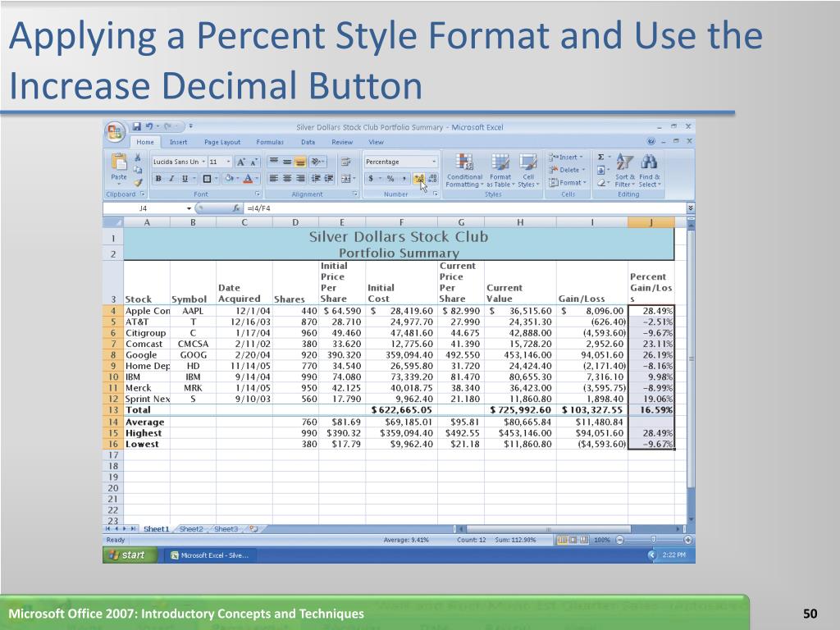This screenshot has width=840, height=630.
Task: Open the Office Button menu
Action: pos(115,132)
